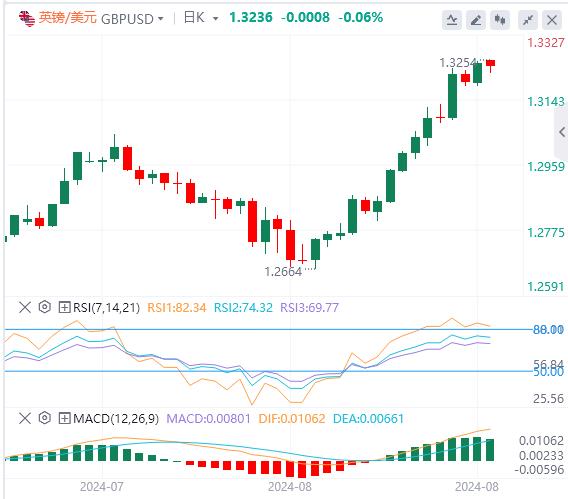The width and height of the screenshot is (568, 499).
Task: Open RSI indicator settings gear icon
Action: coord(45,307)
